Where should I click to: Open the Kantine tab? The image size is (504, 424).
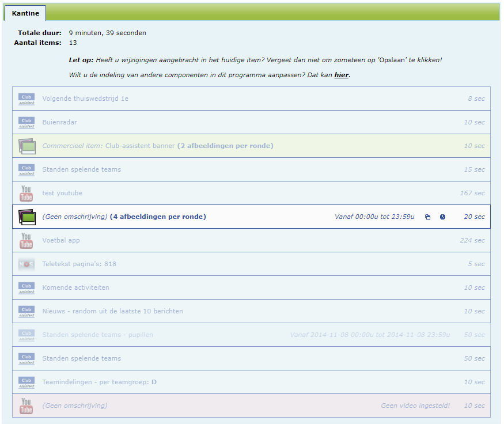(x=25, y=13)
